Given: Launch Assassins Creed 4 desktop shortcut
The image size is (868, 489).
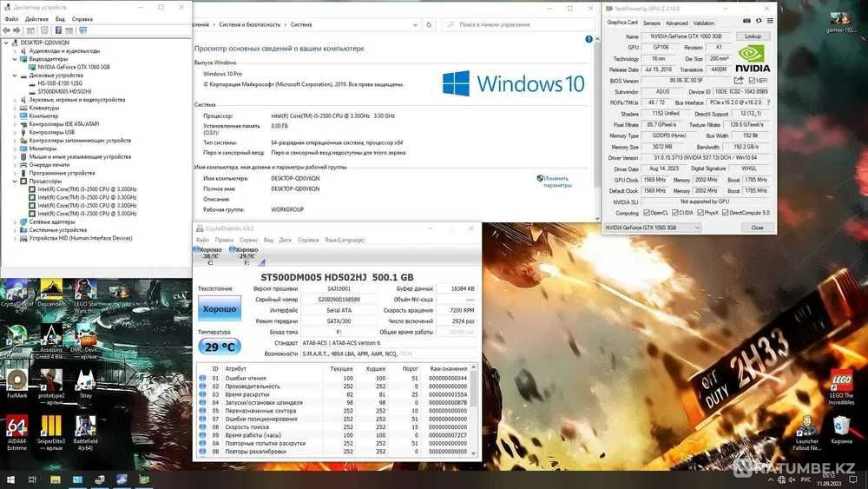Looking at the screenshot, I should [x=51, y=340].
